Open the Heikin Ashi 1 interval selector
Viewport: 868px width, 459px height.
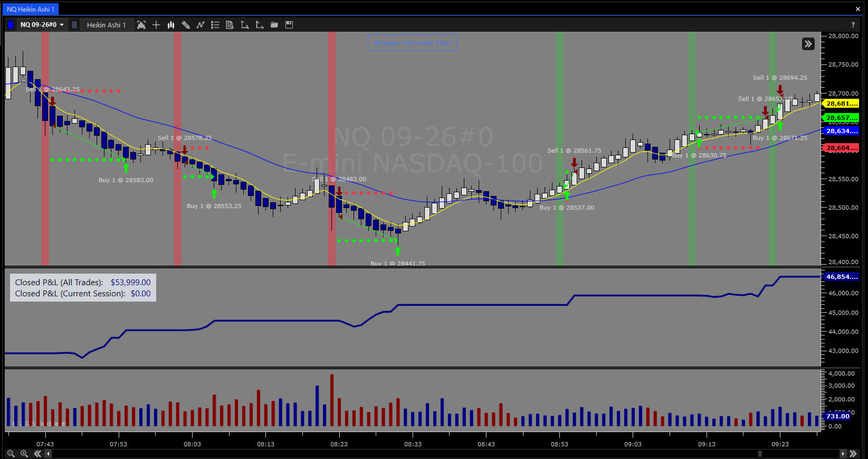(x=106, y=25)
